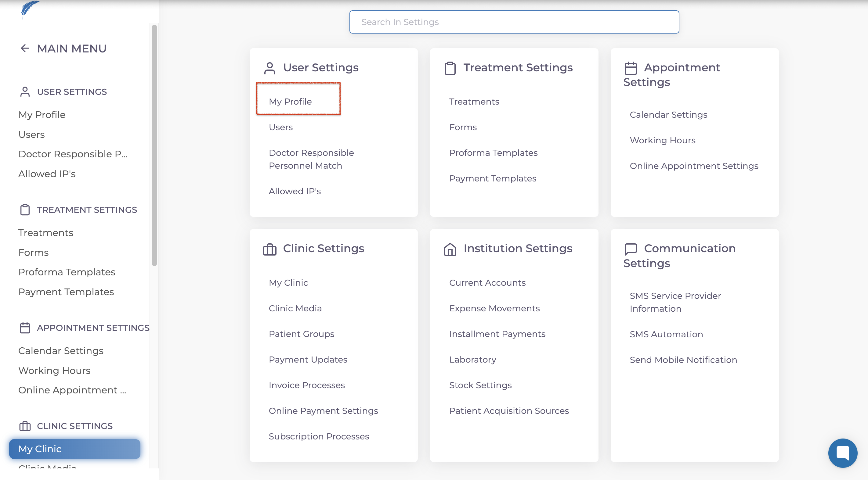Click the sidebar vertical scrollbar

pyautogui.click(x=154, y=145)
